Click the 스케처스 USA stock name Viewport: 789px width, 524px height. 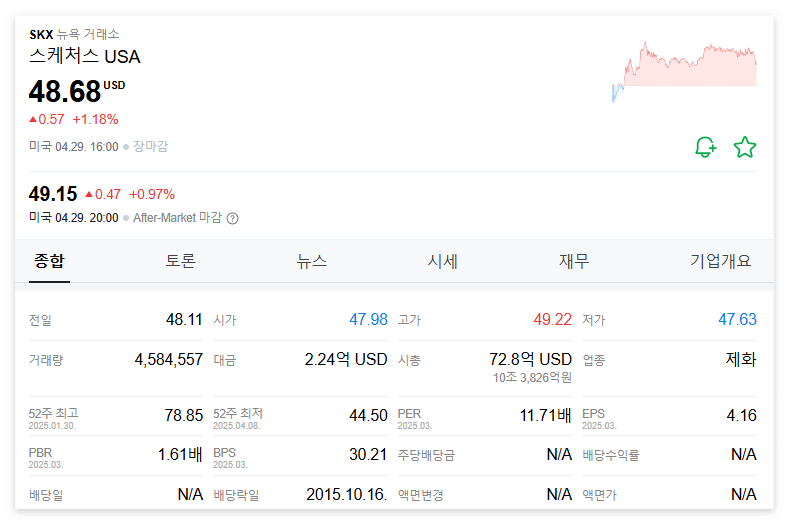[x=85, y=56]
